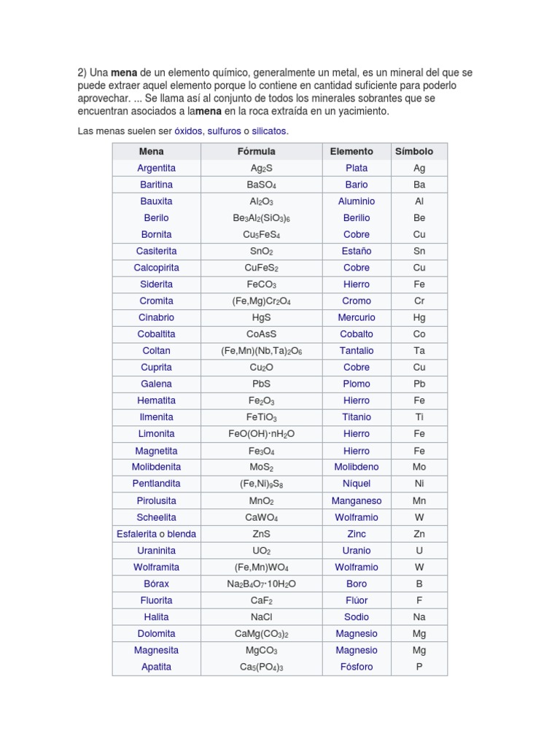Viewport: 560px width, 747px height.
Task: Click the Fórmula column header
Action: pyautogui.click(x=256, y=152)
